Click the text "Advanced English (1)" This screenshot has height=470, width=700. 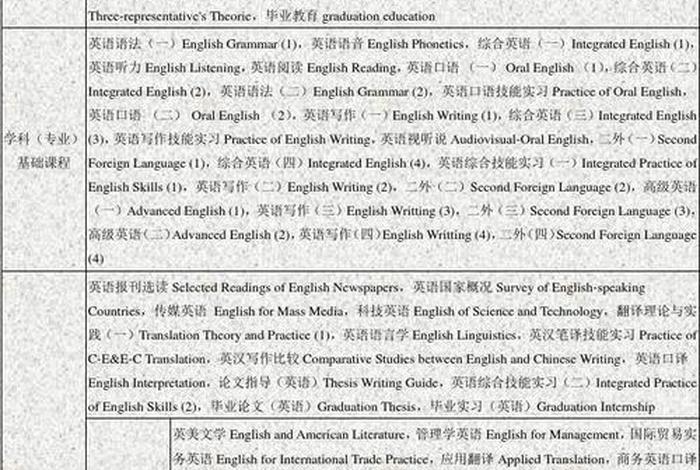pyautogui.click(x=185, y=211)
